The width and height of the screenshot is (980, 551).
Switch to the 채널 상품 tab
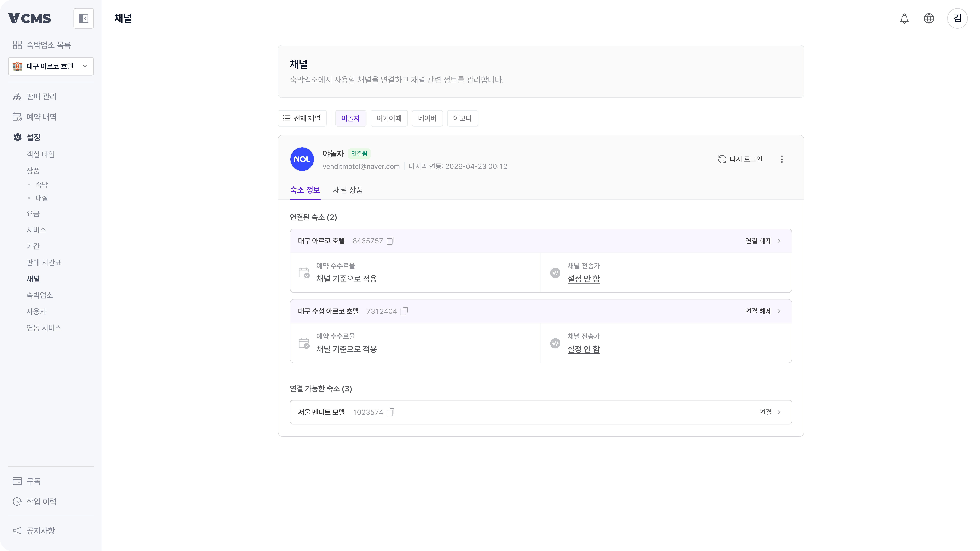click(348, 190)
